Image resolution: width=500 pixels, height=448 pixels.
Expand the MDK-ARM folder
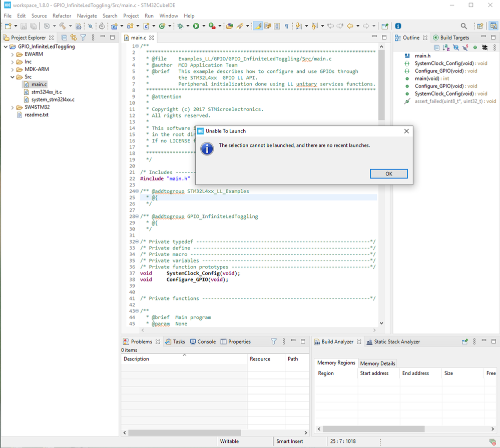click(13, 69)
